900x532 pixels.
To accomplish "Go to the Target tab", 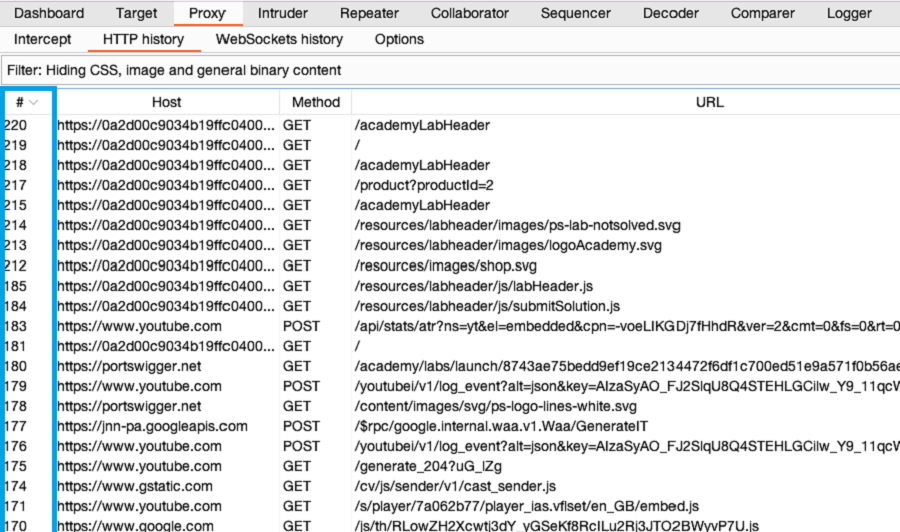I will click(136, 14).
